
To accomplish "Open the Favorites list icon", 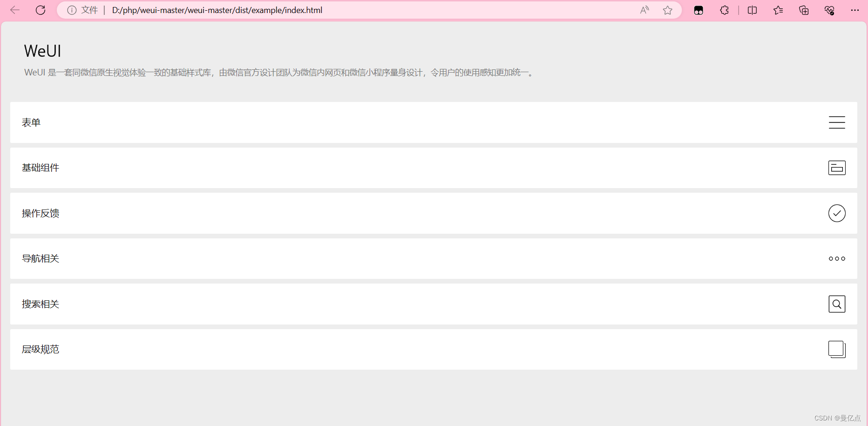I will coord(778,10).
